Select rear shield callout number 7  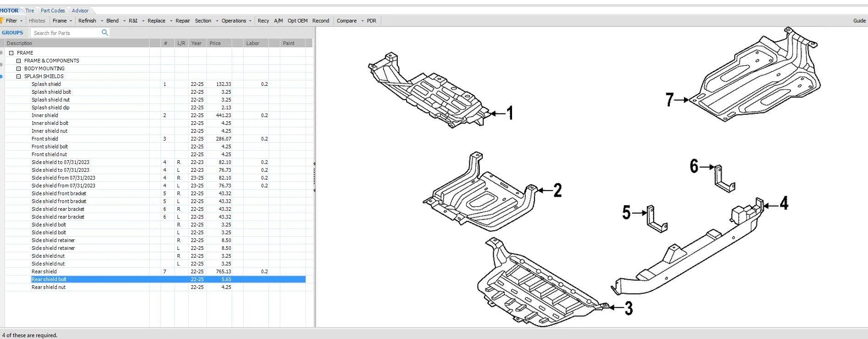pyautogui.click(x=670, y=99)
